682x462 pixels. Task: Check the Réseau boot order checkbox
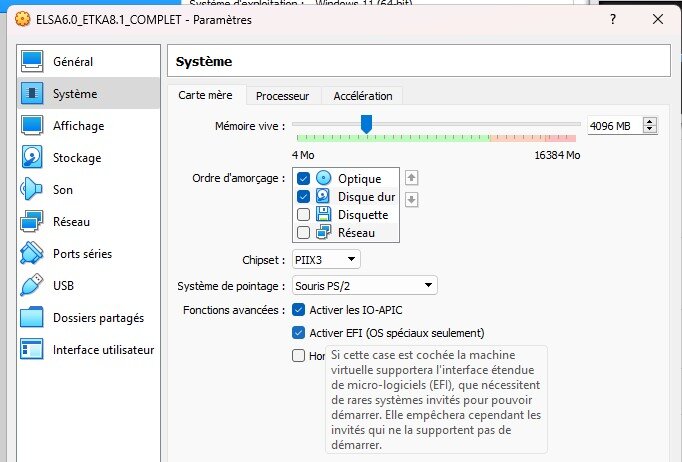click(x=303, y=233)
